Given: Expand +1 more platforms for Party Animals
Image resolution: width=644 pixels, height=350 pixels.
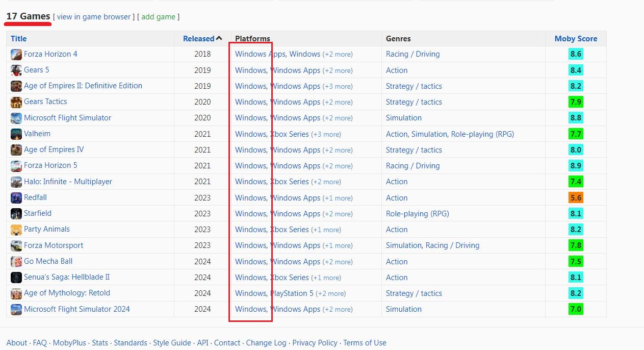Looking at the screenshot, I should [x=326, y=230].
